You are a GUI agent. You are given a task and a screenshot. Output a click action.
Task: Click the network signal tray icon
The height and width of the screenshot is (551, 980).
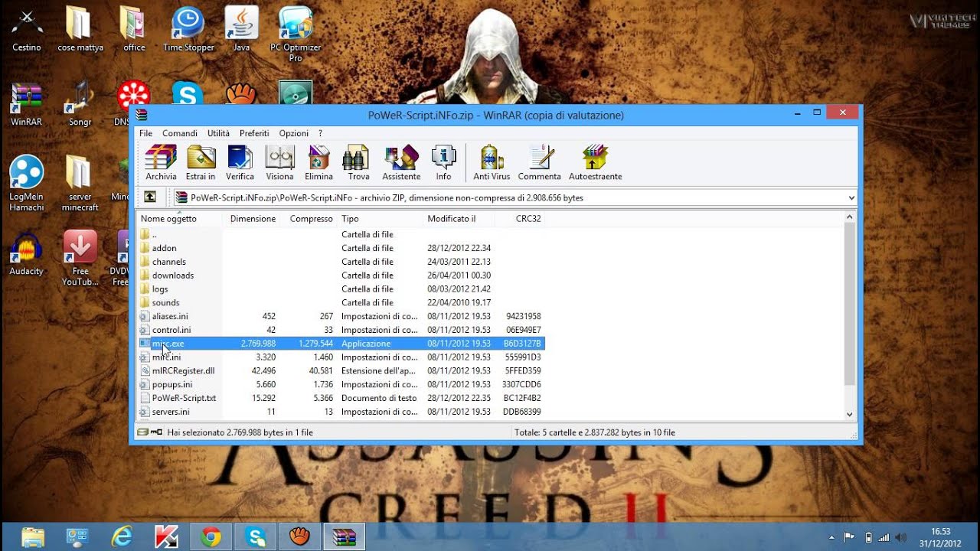click(x=884, y=537)
